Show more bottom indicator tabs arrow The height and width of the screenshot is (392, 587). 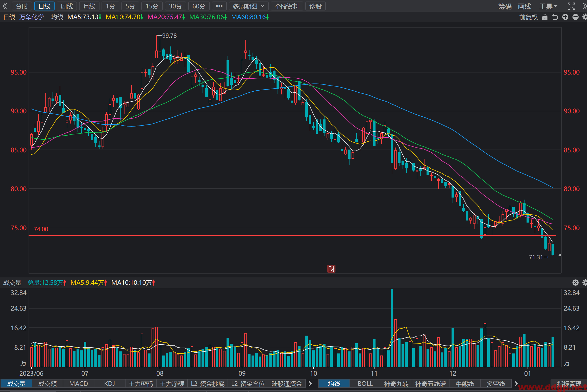click(x=310, y=384)
